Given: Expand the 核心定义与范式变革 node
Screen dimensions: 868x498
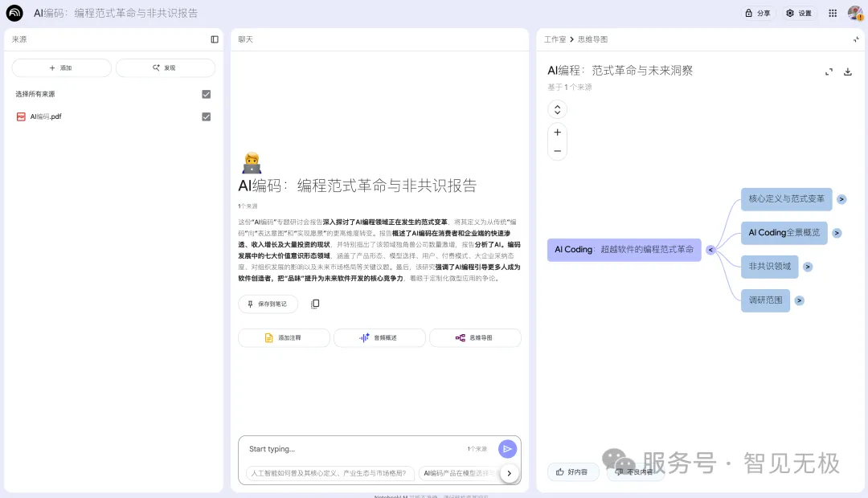Looking at the screenshot, I should tap(841, 199).
